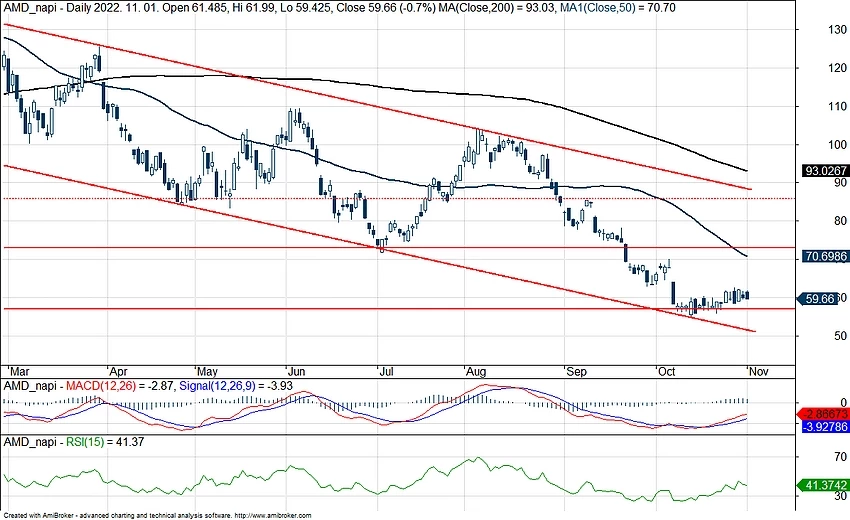Click the 110 price axis label
Image resolution: width=850 pixels, height=520 pixels.
[x=838, y=106]
